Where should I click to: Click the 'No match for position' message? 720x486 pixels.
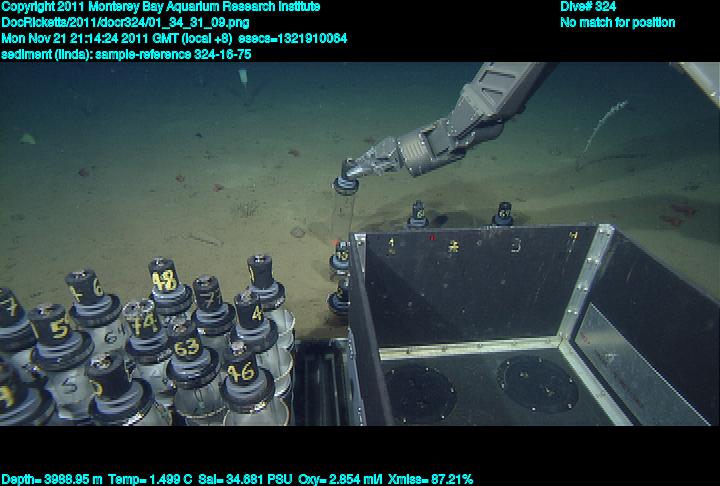coord(618,23)
